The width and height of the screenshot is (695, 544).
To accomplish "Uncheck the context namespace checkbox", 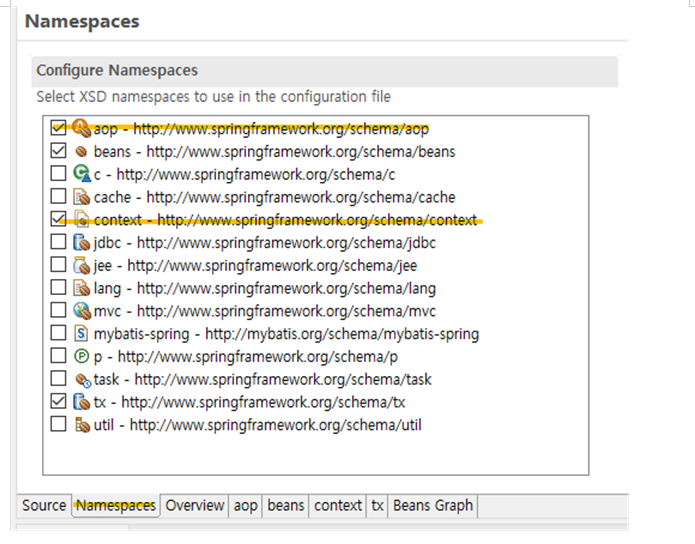I will coord(59,219).
